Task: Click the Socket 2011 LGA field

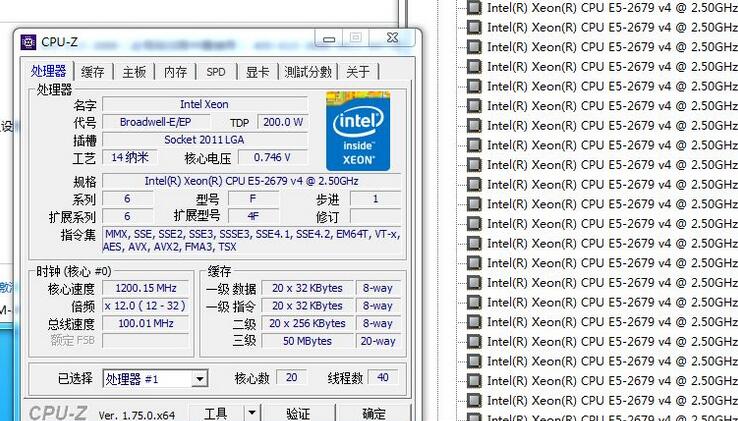Action: (x=204, y=140)
